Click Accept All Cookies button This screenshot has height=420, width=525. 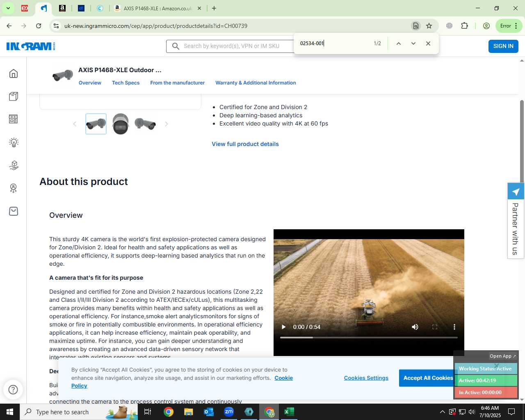(428, 378)
